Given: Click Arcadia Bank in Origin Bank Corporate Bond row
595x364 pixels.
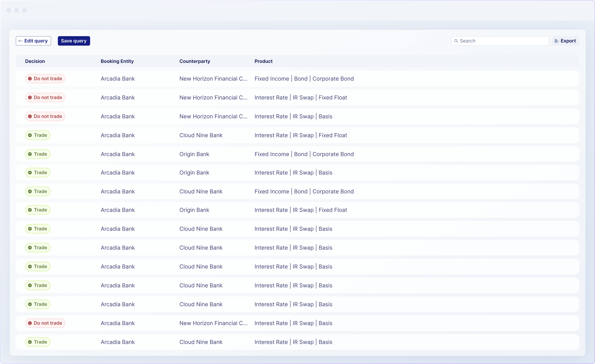Looking at the screenshot, I should pos(118,154).
